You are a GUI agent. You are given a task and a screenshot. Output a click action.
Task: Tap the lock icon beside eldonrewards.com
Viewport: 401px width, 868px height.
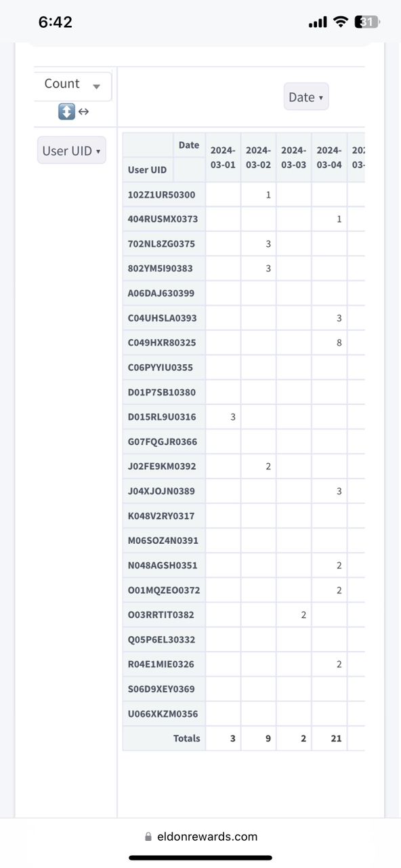point(148,837)
